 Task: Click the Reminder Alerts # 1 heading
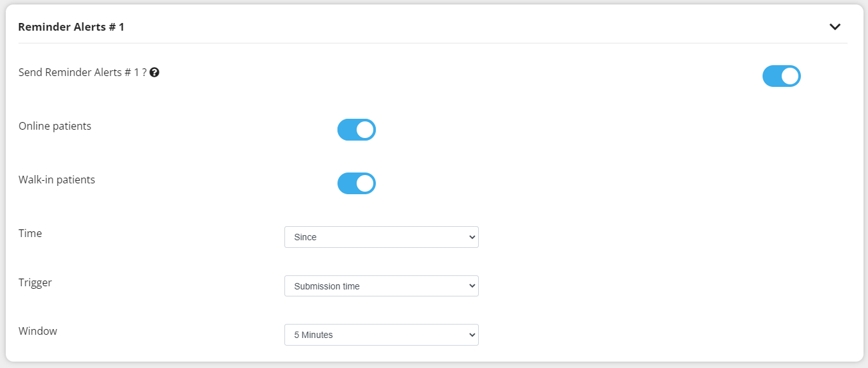click(x=71, y=27)
